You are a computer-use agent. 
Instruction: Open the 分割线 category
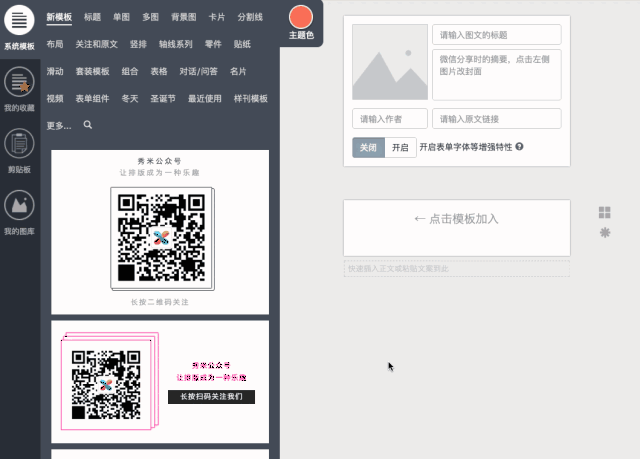(250, 17)
